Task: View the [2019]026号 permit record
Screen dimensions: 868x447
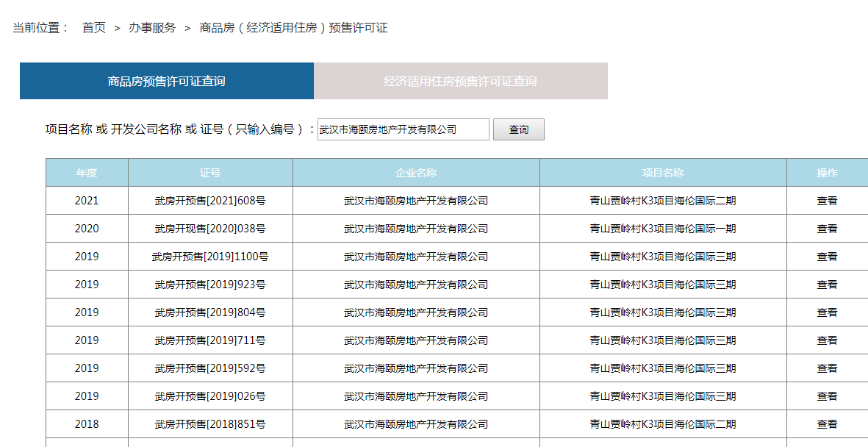Action: 827,396
